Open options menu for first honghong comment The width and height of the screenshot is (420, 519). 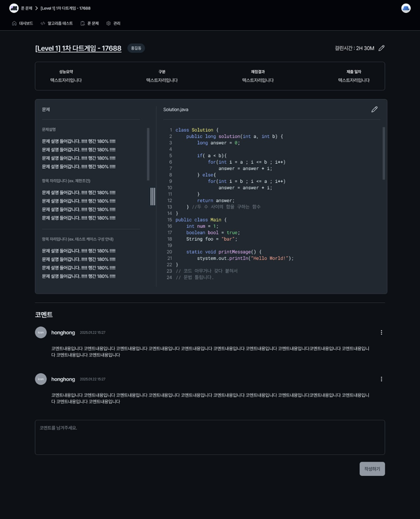(381, 332)
